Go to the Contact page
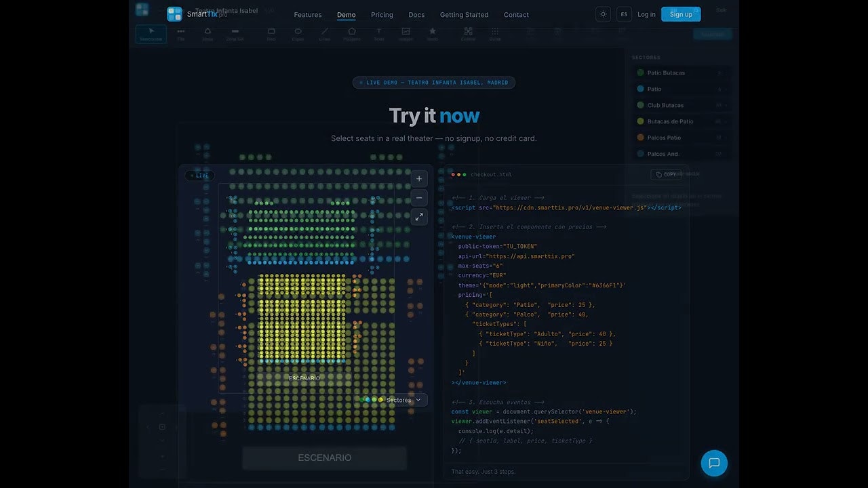 516,15
